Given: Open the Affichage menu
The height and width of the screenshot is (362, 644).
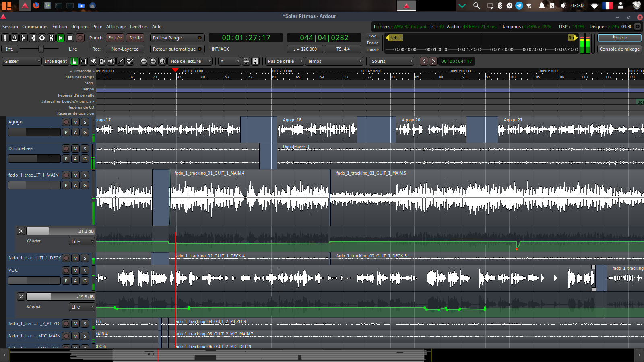Looking at the screenshot, I should pyautogui.click(x=116, y=27).
